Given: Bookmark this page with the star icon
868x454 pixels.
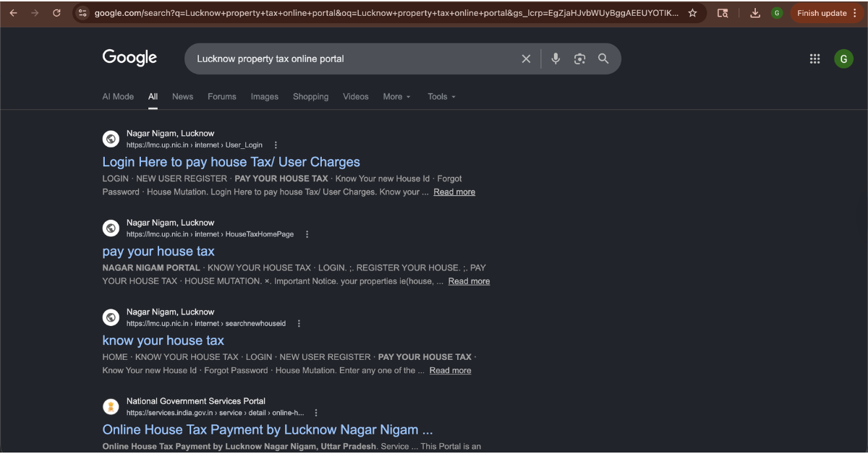Looking at the screenshot, I should [692, 13].
